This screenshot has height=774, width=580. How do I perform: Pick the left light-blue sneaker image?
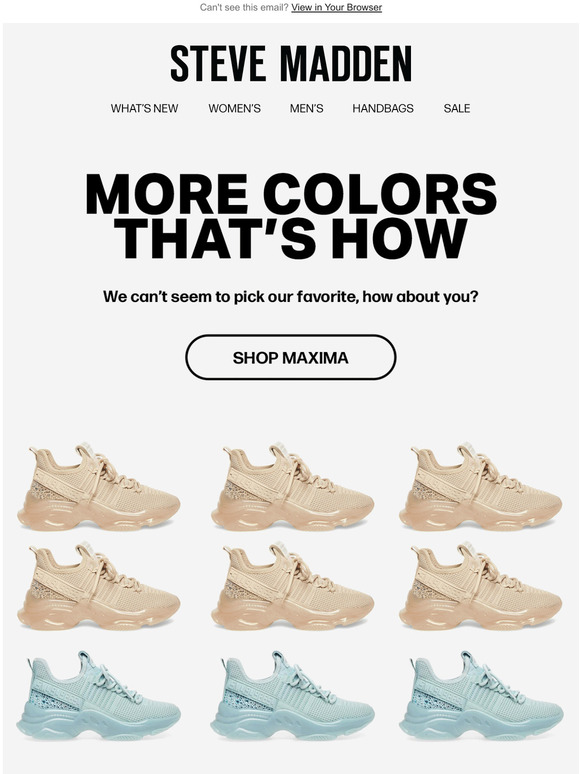point(99,696)
